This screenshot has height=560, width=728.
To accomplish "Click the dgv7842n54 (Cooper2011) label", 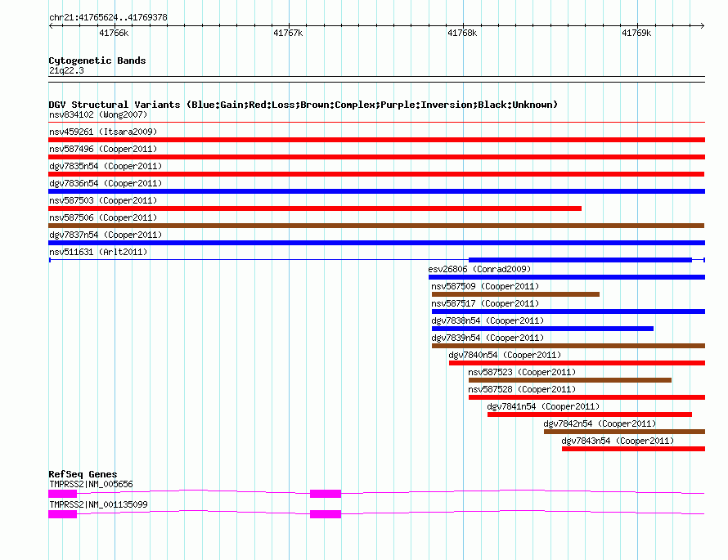I will 600,423.
